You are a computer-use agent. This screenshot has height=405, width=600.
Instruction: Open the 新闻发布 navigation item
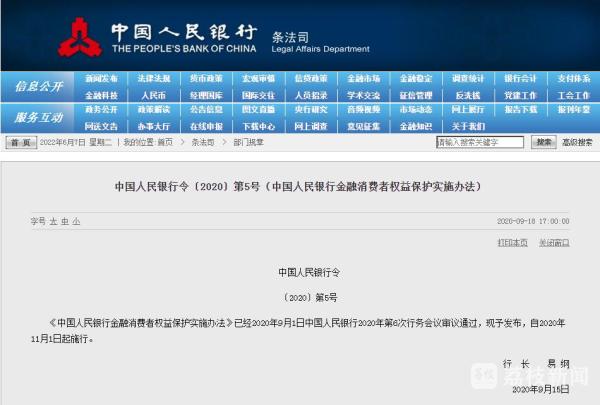(101, 79)
